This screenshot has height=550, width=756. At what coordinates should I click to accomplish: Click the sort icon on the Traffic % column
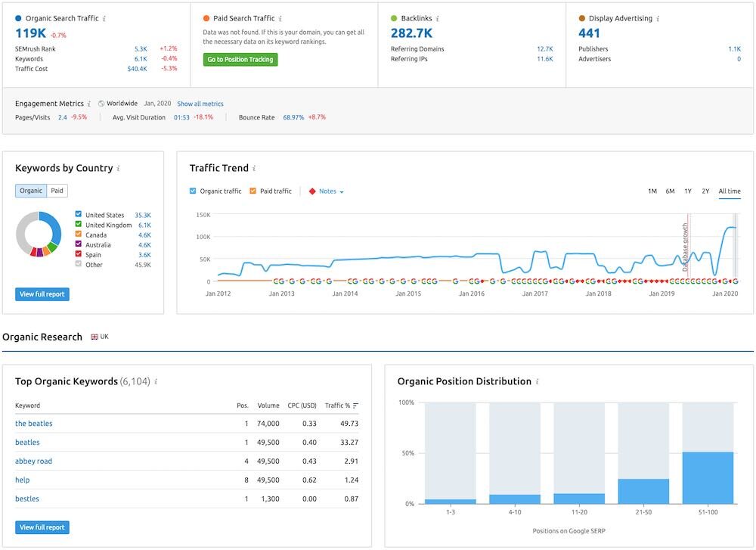[356, 405]
